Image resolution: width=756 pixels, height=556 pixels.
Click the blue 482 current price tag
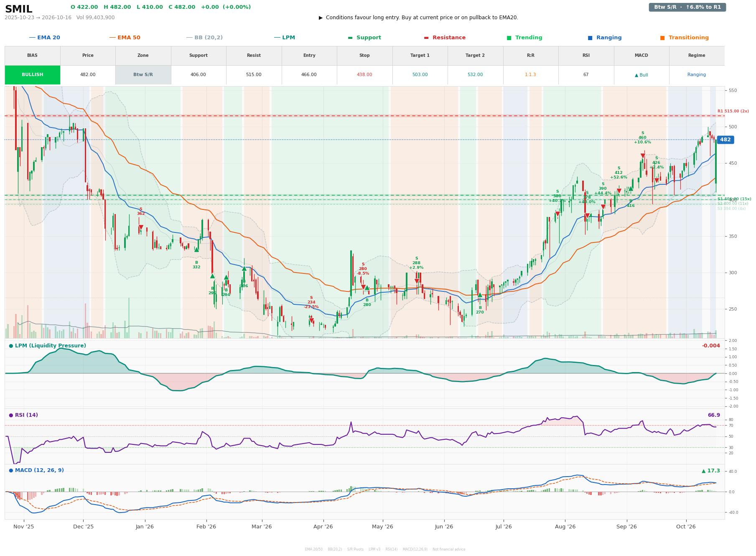(725, 140)
